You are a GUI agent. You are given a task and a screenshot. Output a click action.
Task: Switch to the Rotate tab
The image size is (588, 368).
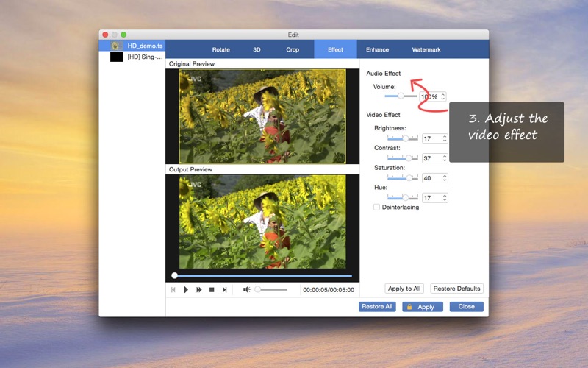[x=220, y=50]
